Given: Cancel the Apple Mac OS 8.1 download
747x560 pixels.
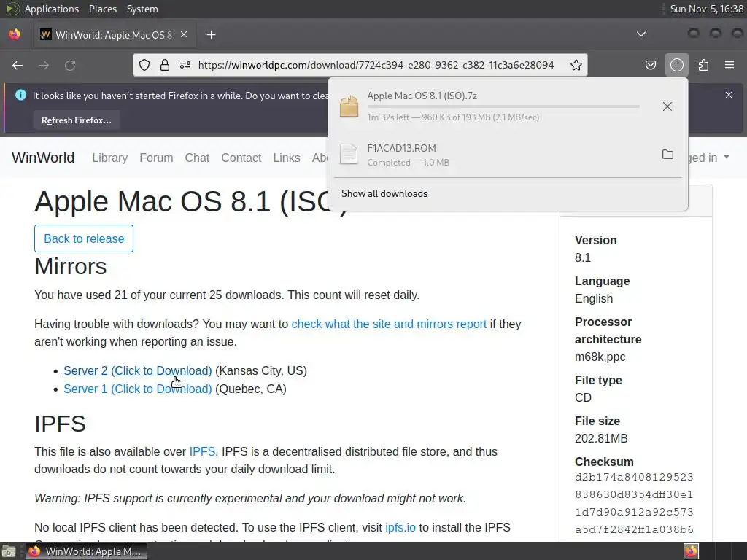Looking at the screenshot, I should pos(667,106).
